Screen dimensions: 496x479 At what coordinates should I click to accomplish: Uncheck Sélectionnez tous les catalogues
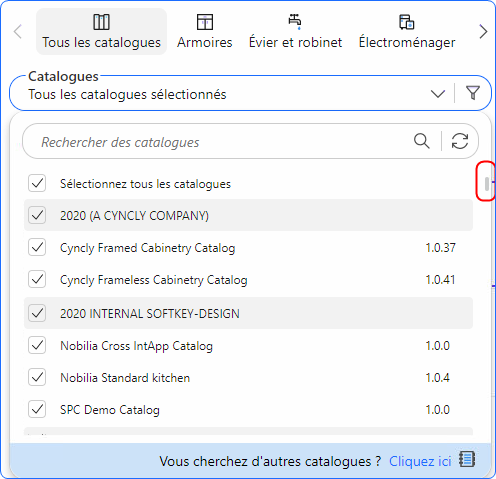pos(37,183)
